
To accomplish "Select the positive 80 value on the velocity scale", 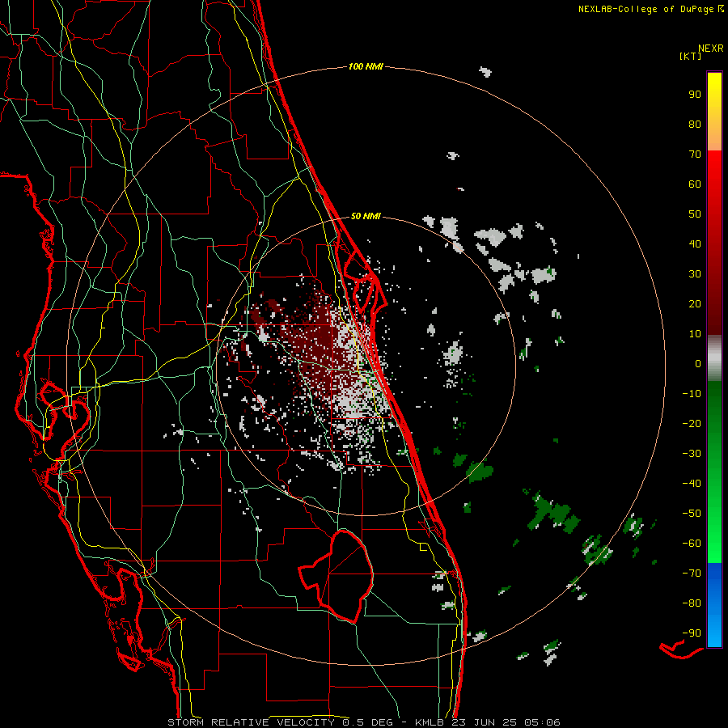I will point(695,125).
